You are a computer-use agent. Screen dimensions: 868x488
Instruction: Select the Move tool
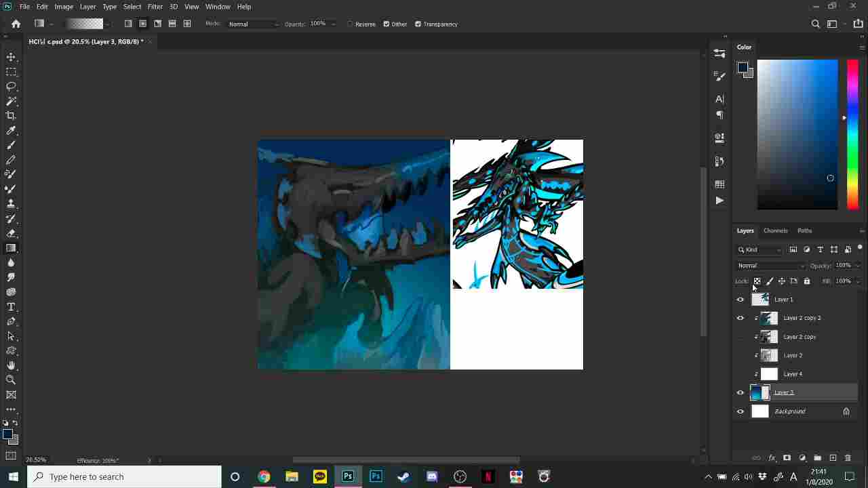pos(11,57)
